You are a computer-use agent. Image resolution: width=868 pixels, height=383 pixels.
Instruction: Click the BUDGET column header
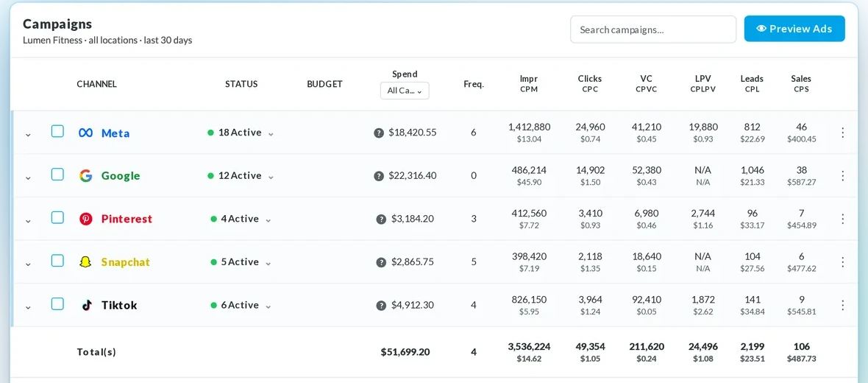click(x=325, y=84)
